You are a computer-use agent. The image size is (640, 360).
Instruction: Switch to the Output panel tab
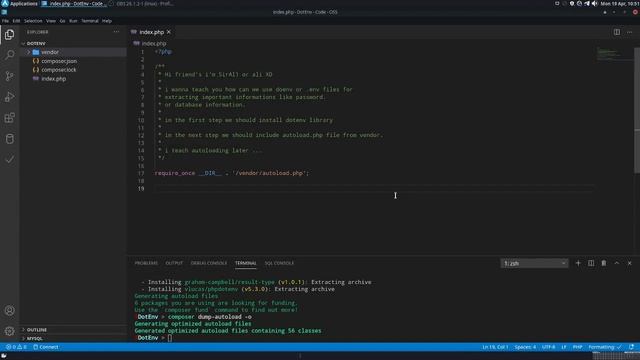click(174, 263)
